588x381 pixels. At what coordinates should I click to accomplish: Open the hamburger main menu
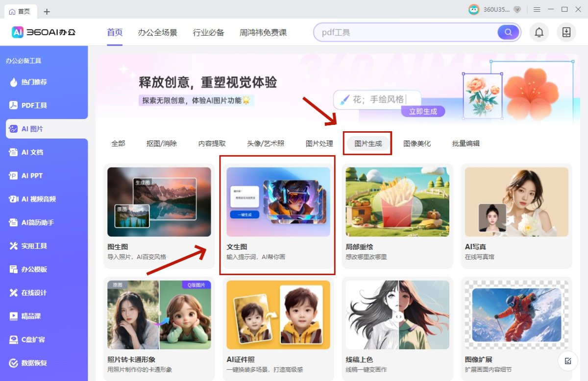pos(537,9)
